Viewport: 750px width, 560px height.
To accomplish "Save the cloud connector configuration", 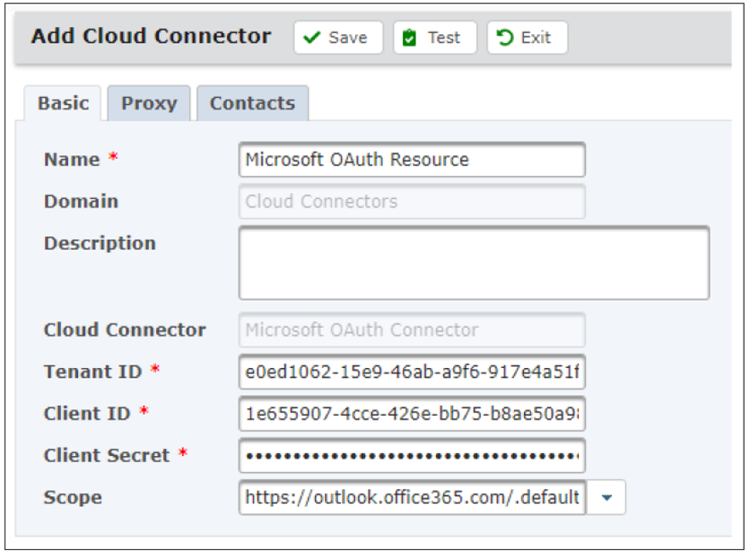I will click(336, 37).
